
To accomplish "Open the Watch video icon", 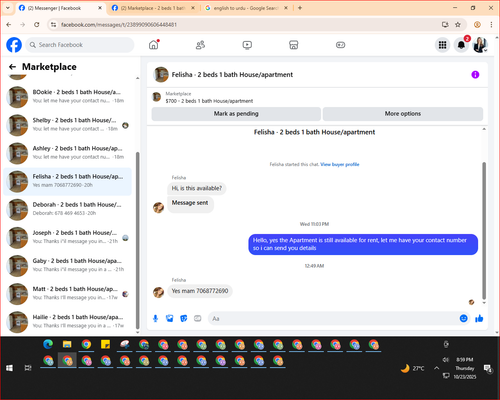I will (247, 45).
